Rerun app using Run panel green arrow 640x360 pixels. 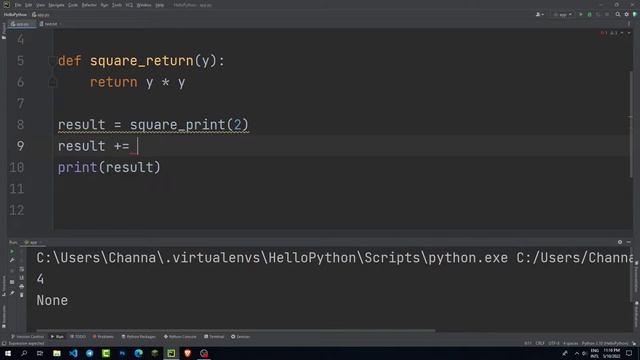[x=12, y=251]
